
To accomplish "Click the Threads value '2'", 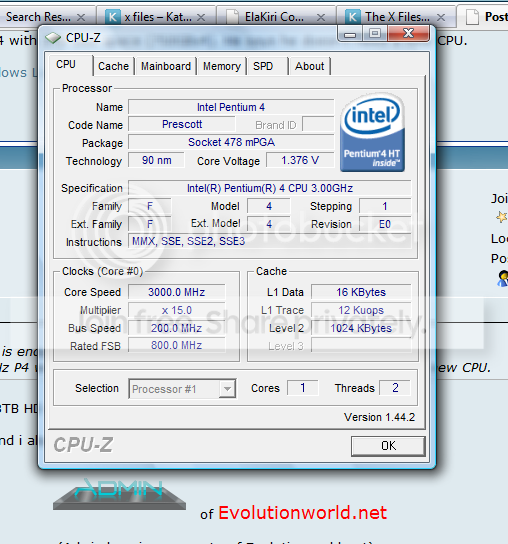I will click(395, 388).
